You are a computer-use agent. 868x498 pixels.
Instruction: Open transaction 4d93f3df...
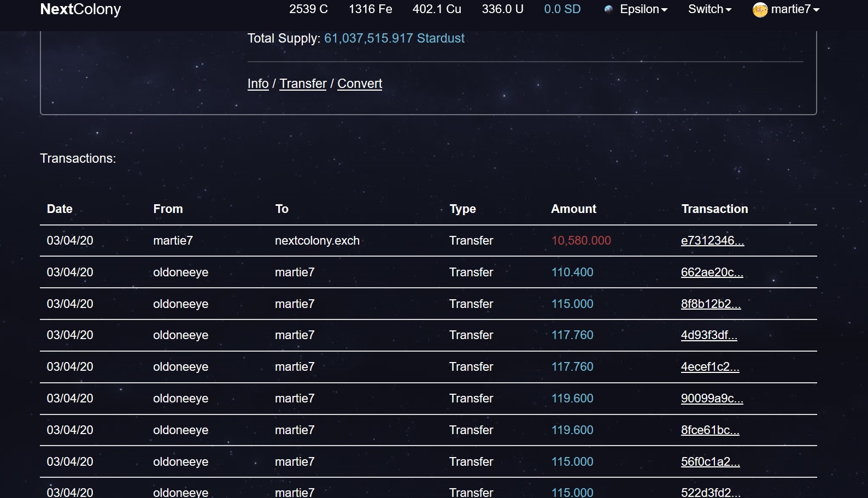pyautogui.click(x=709, y=335)
